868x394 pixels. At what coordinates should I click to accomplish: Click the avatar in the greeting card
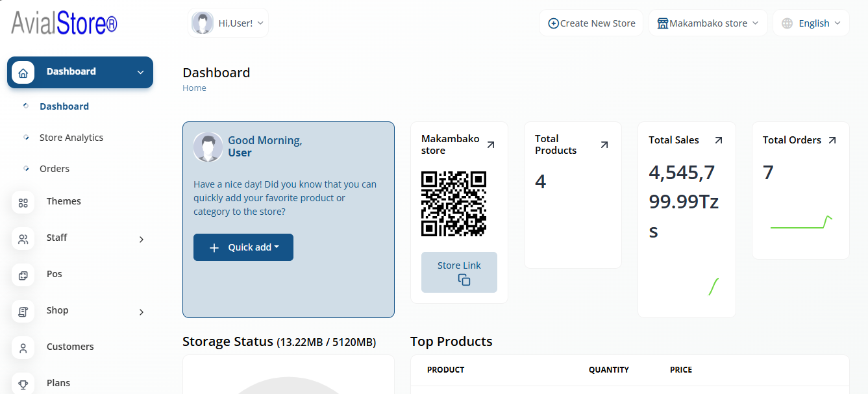click(208, 147)
